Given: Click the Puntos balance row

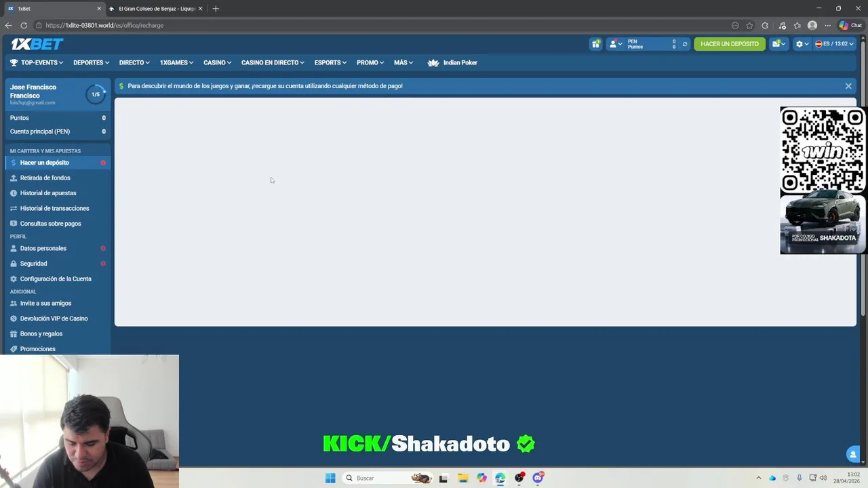Looking at the screenshot, I should click(58, 118).
